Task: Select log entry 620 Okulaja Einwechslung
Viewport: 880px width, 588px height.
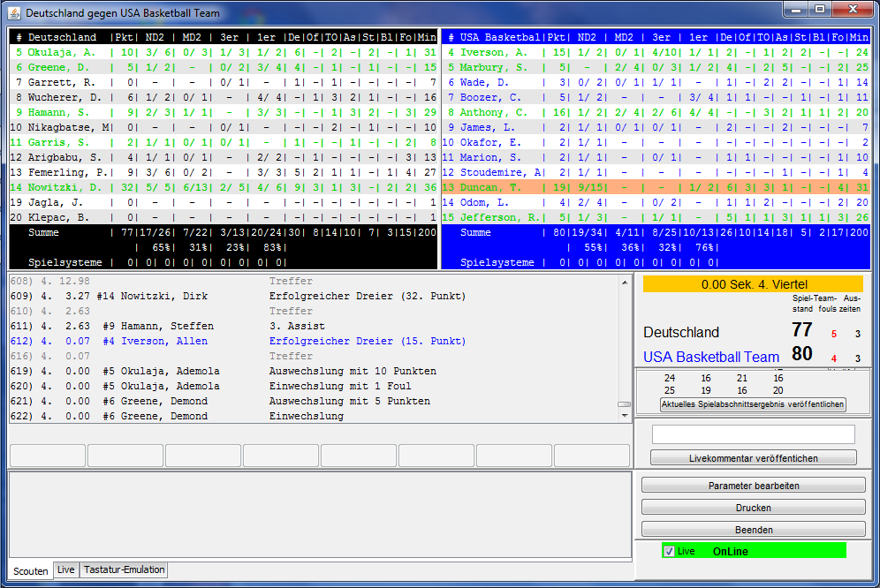Action: tap(315, 386)
